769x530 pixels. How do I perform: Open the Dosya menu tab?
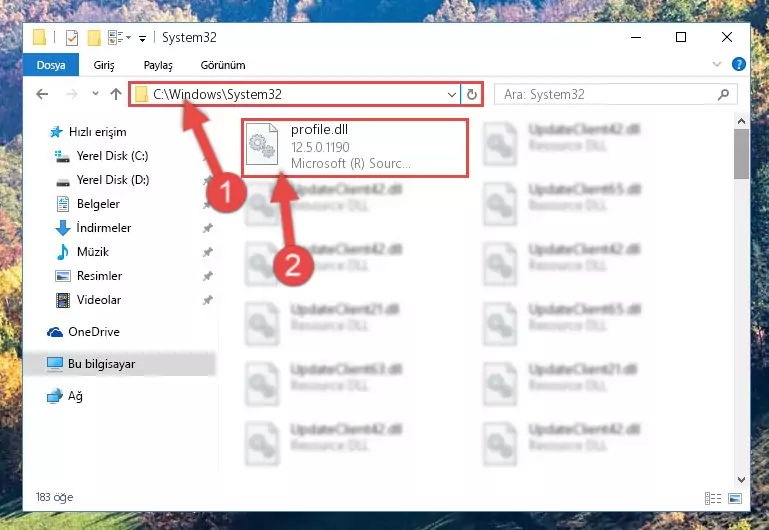(x=51, y=65)
